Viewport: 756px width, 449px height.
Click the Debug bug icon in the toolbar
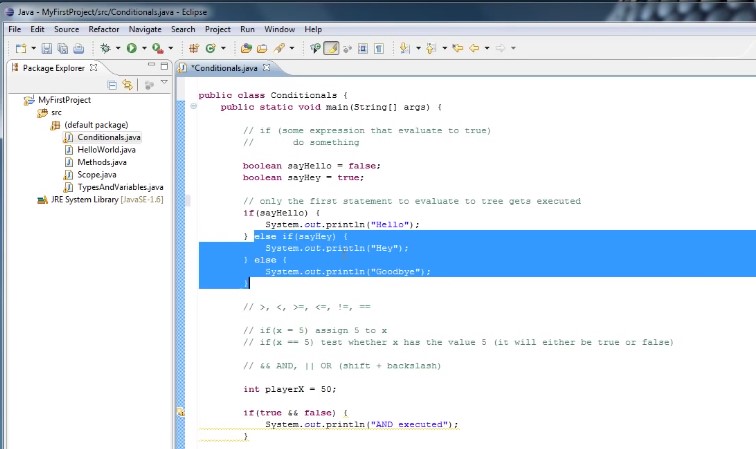coord(104,48)
